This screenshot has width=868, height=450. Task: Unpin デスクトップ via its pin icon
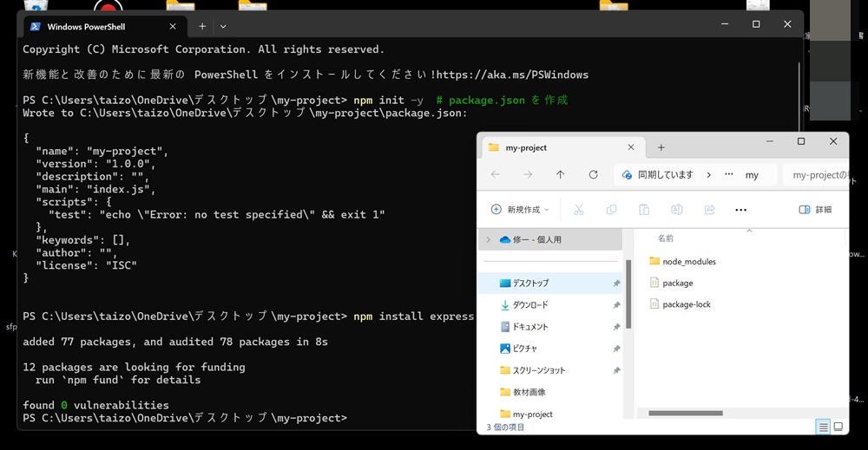tap(616, 283)
